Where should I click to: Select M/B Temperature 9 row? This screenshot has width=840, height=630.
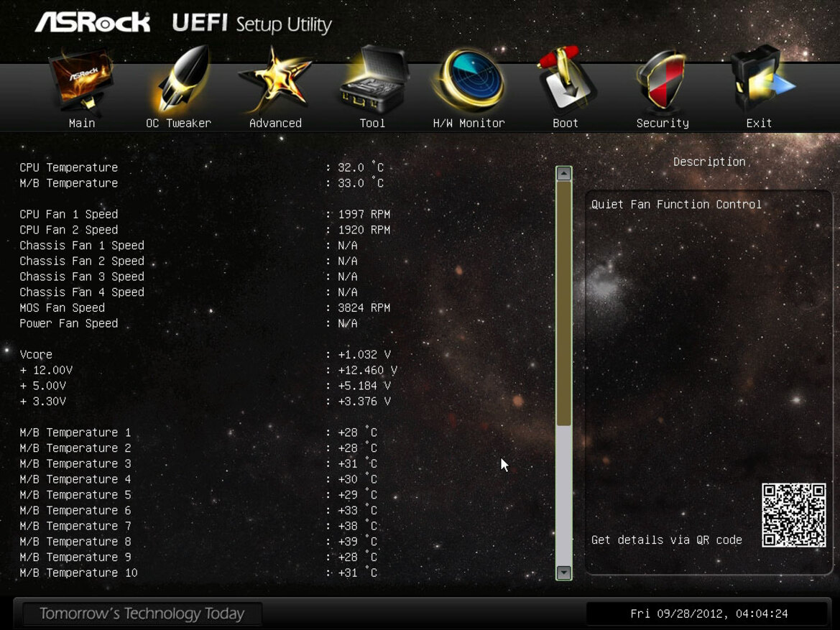click(199, 557)
